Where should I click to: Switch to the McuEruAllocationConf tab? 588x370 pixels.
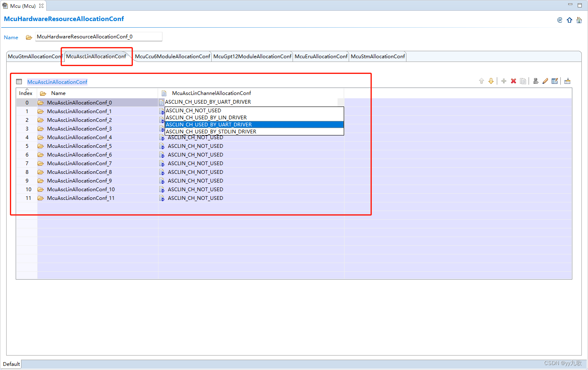(321, 57)
